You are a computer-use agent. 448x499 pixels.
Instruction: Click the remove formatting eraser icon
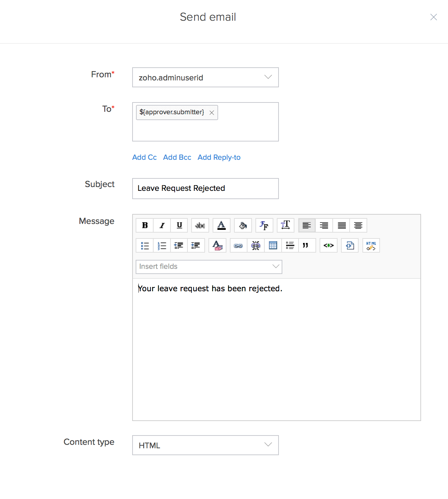pyautogui.click(x=217, y=245)
